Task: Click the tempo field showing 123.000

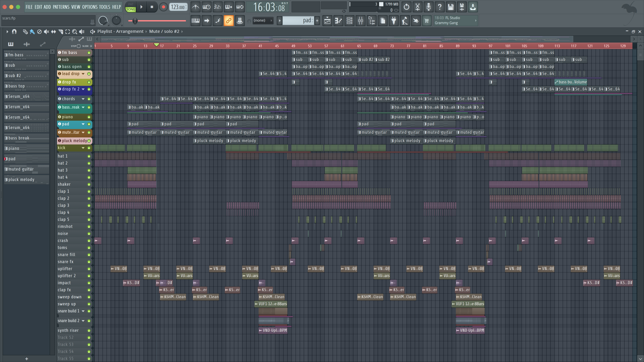Action: [178, 7]
